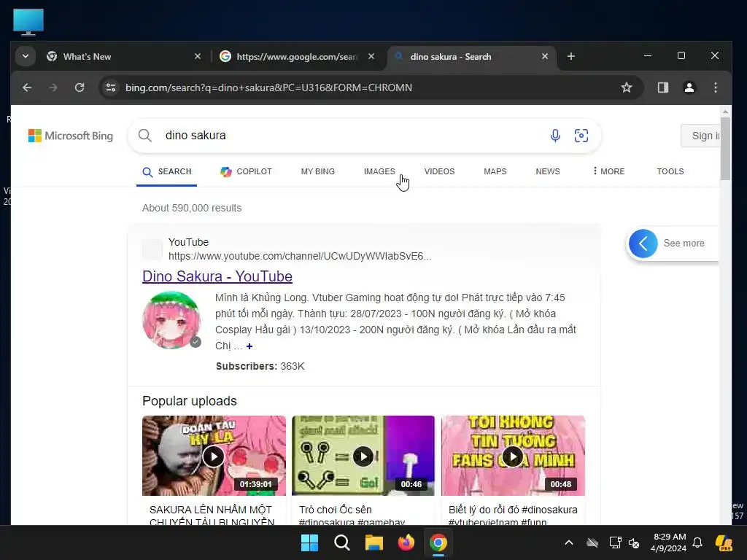Viewport: 747px width, 560px height.
Task: Open Chrome profile avatar menu
Action: tap(689, 87)
